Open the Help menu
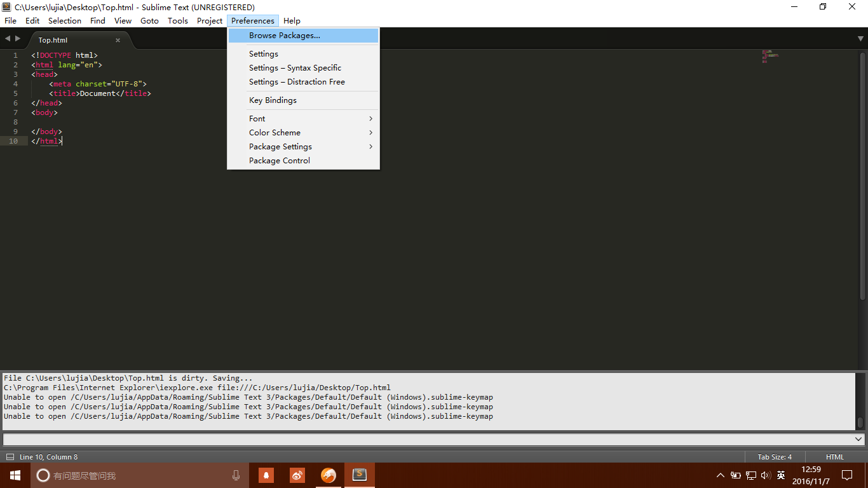The width and height of the screenshot is (868, 488). tap(292, 21)
